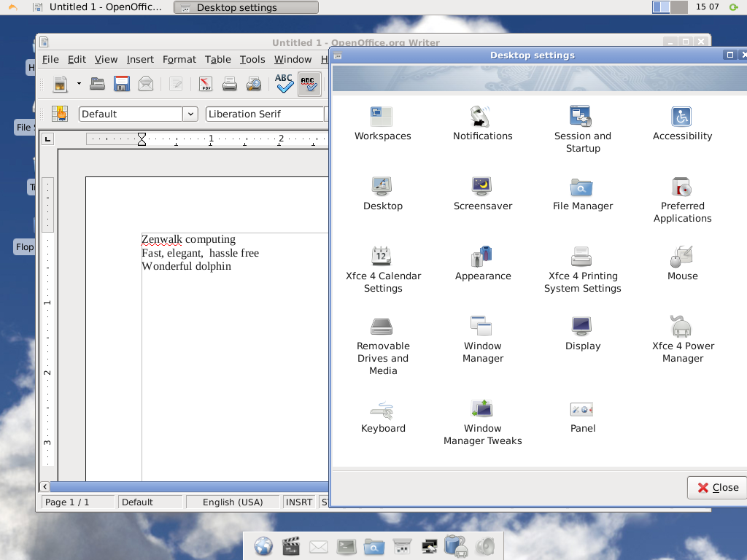The height and width of the screenshot is (560, 747).
Task: Open Accessibility settings
Action: click(x=682, y=123)
